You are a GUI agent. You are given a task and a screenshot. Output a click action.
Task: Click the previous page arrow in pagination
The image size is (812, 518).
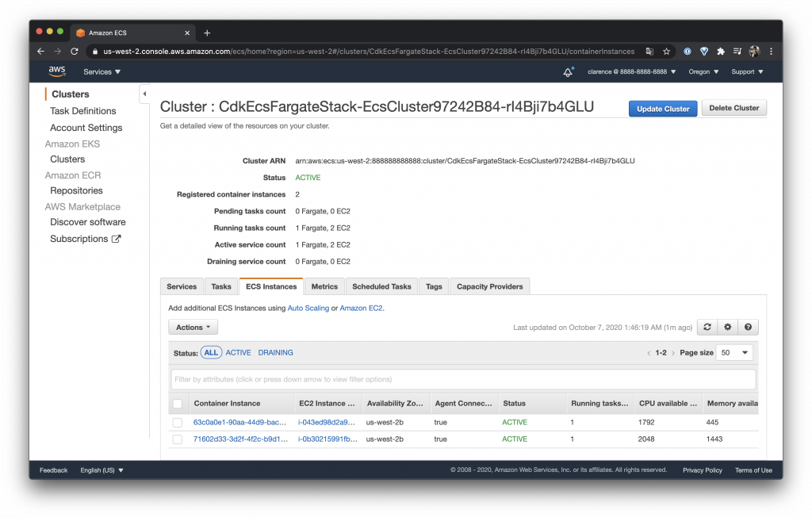pyautogui.click(x=649, y=353)
